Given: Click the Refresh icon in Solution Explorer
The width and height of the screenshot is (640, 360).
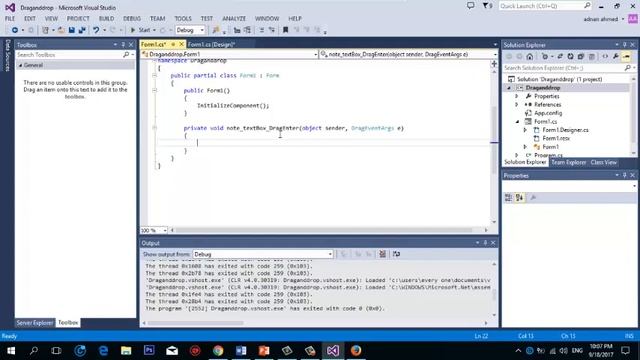Looking at the screenshot, I should tap(570, 57).
